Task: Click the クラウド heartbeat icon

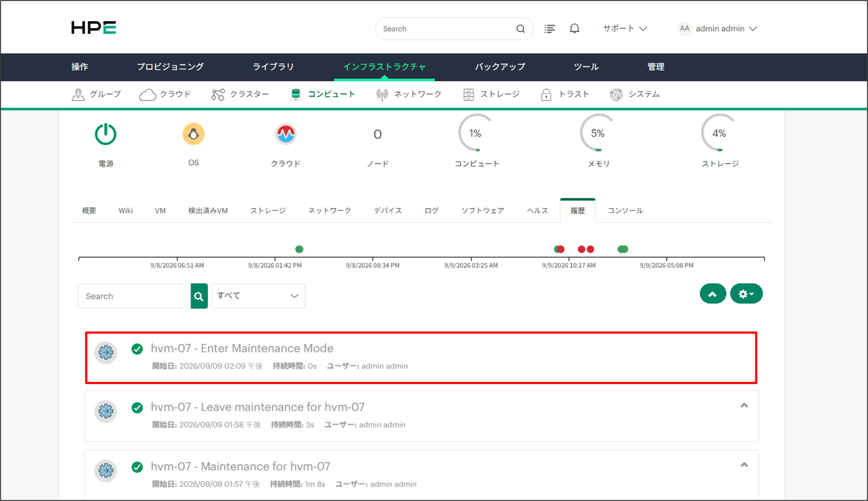Action: (286, 134)
